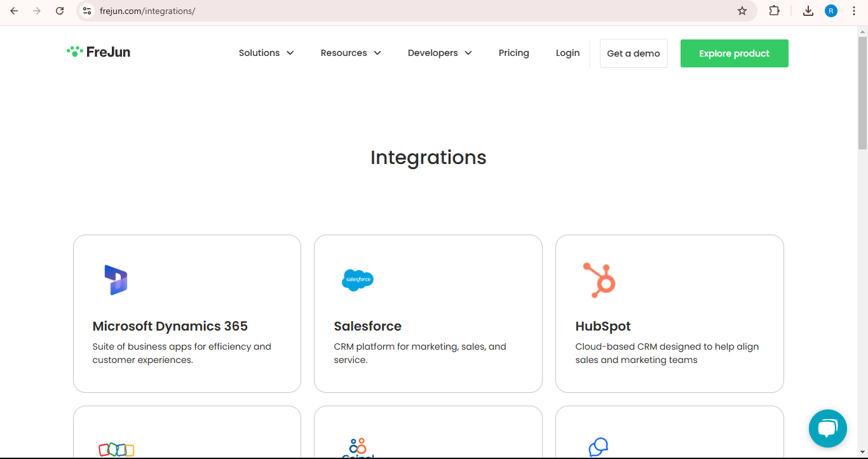Screen dimensions: 868x459
Task: Reload the page with refresh icon
Action: [x=60, y=11]
